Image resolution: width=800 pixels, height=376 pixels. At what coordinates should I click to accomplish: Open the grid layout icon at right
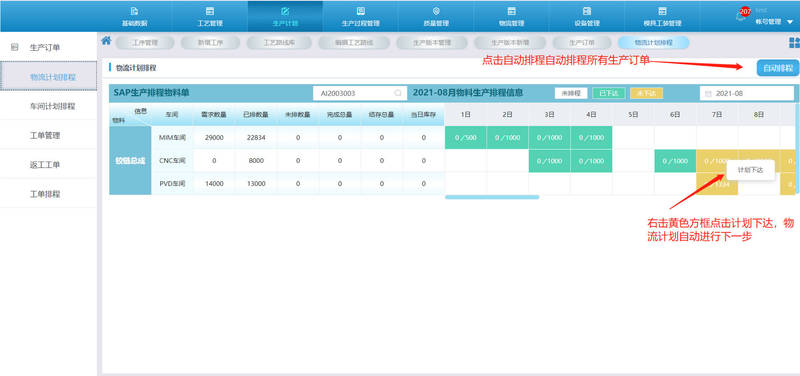coord(794,42)
